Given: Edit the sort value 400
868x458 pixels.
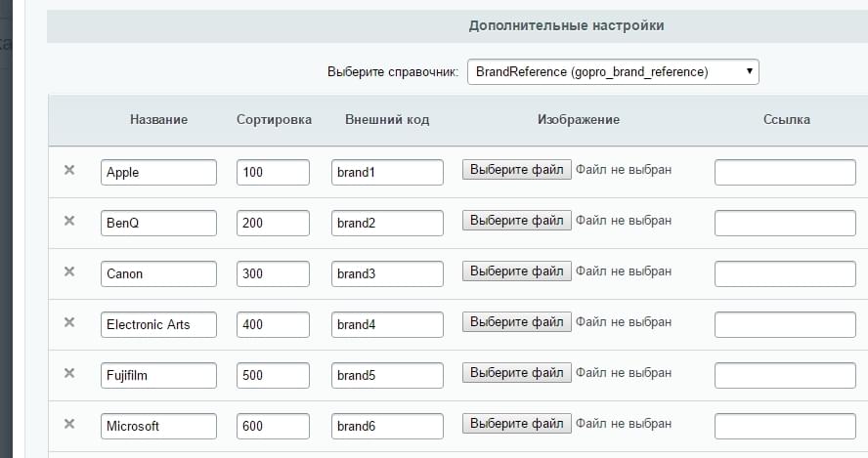Looking at the screenshot, I should coord(273,324).
